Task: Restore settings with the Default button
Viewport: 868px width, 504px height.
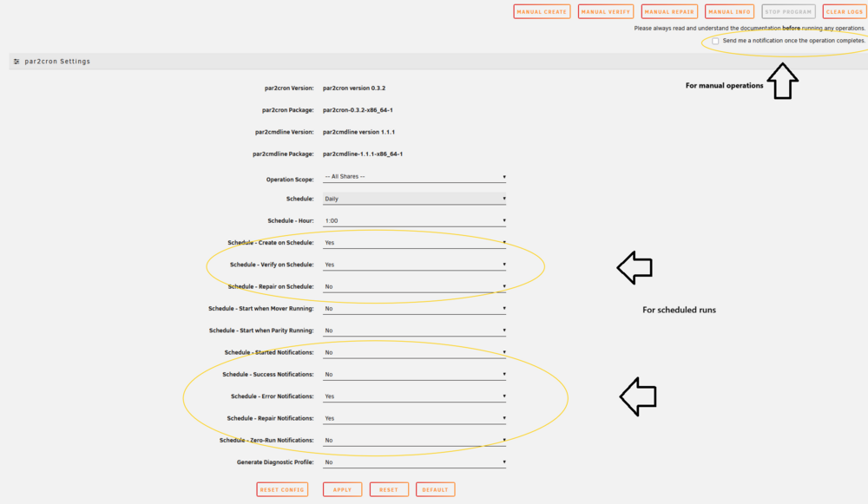Action: pos(435,489)
